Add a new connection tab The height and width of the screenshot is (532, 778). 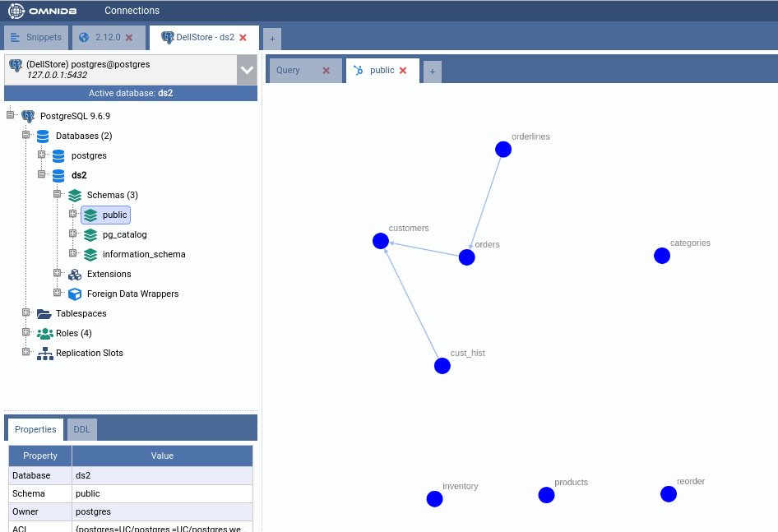click(272, 39)
